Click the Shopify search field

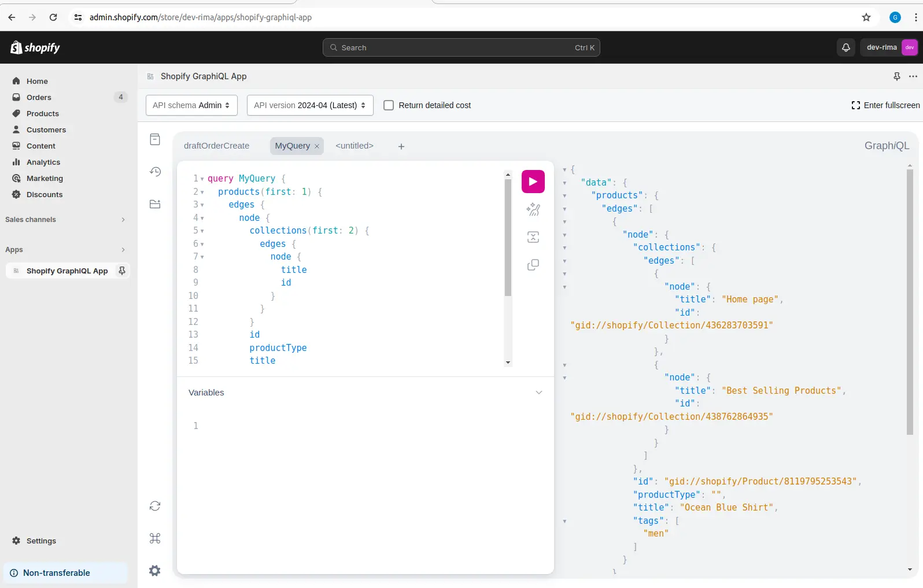tap(461, 47)
